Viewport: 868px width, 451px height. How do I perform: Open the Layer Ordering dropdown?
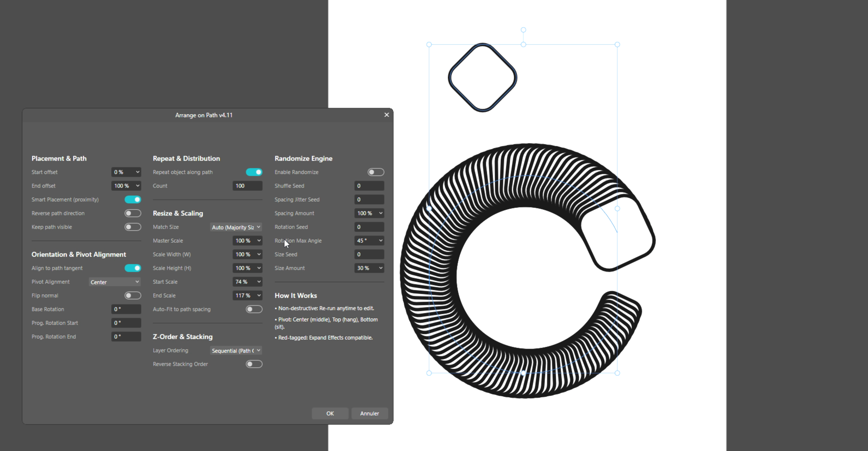click(236, 350)
